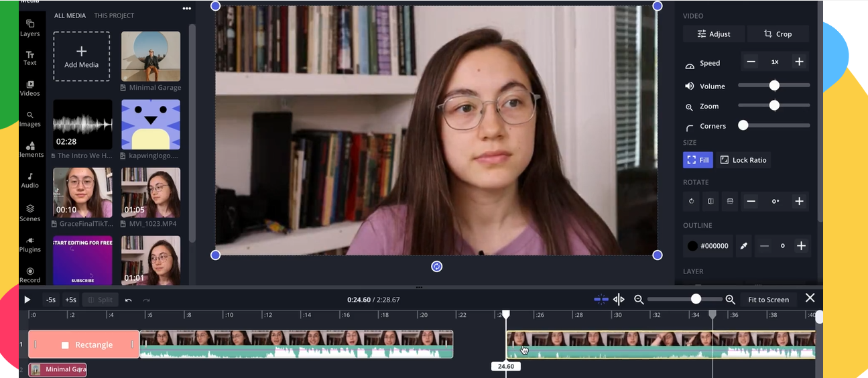Open the Scenes panel in sidebar
The image size is (868, 378).
29,212
